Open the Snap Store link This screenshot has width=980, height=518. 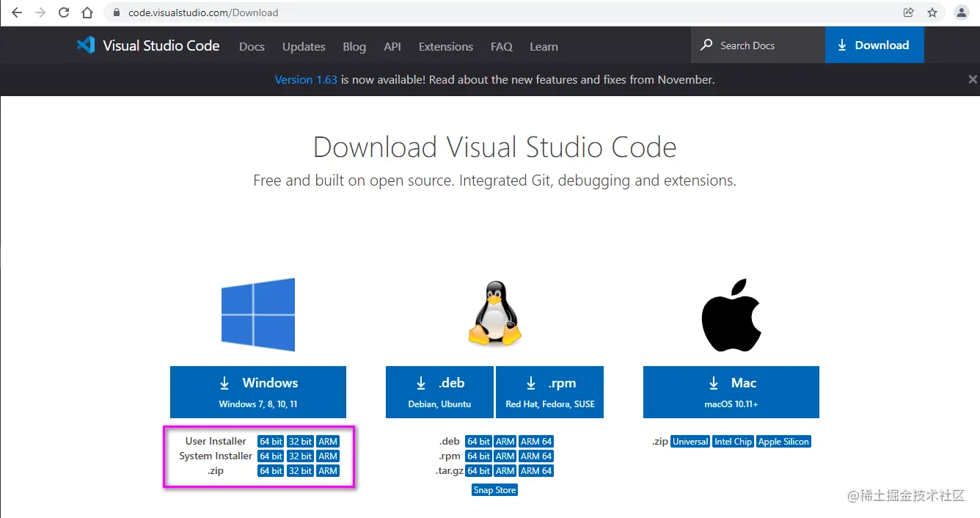495,490
